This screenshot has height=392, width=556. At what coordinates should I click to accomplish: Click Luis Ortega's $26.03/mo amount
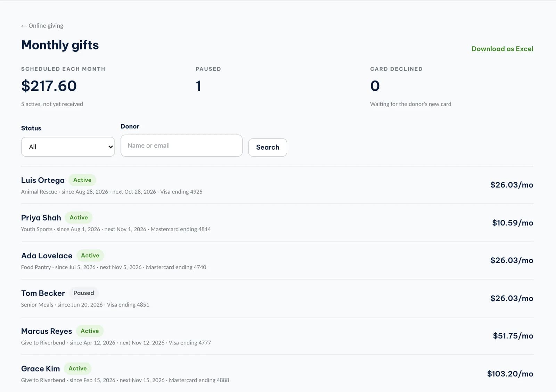pyautogui.click(x=512, y=185)
